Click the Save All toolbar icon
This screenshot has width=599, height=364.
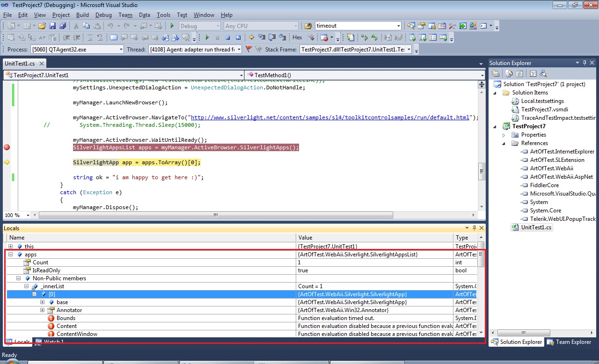pyautogui.click(x=61, y=26)
